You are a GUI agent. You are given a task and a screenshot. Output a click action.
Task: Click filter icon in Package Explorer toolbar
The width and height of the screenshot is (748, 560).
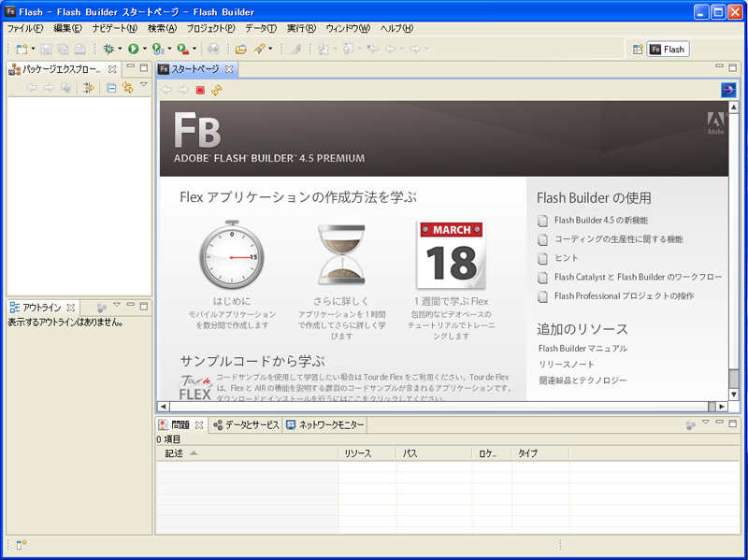[88, 88]
